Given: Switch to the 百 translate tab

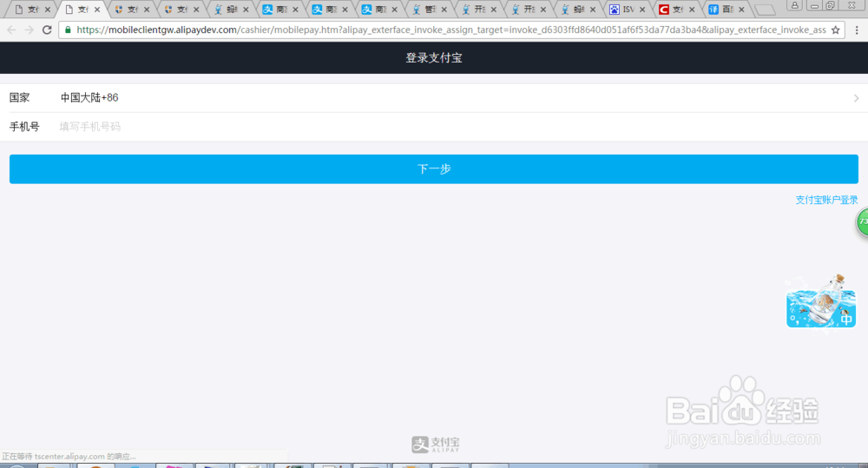Looking at the screenshot, I should pyautogui.click(x=721, y=10).
